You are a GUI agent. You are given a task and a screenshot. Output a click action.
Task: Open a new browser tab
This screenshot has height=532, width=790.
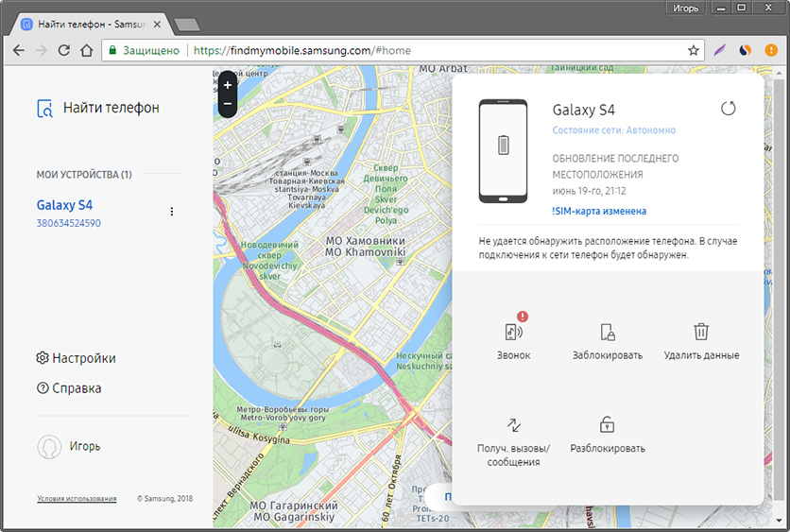pos(186,25)
